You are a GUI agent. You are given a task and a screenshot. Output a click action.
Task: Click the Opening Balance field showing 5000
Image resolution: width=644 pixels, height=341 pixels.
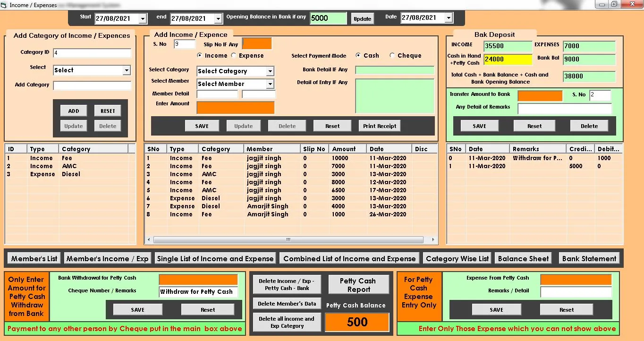tap(328, 18)
